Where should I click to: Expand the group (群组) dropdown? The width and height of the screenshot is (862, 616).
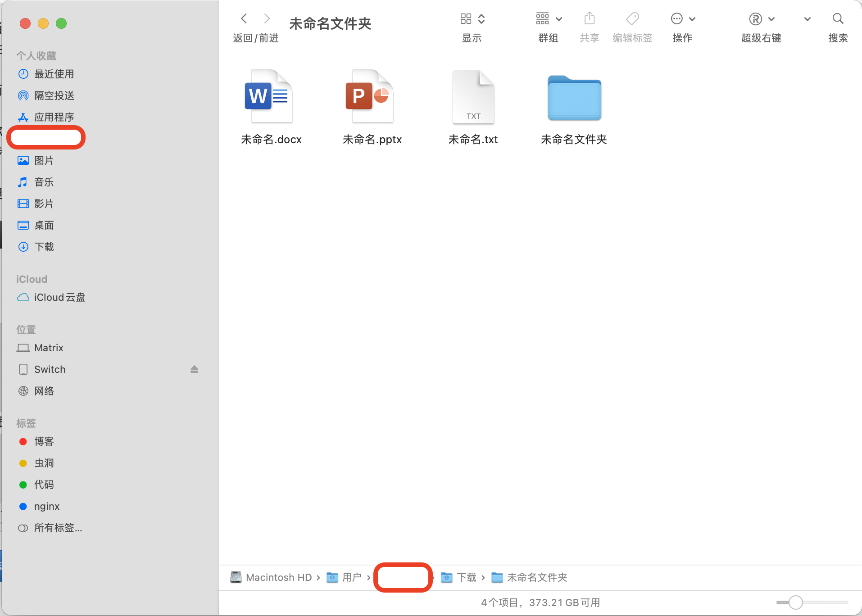coord(549,18)
